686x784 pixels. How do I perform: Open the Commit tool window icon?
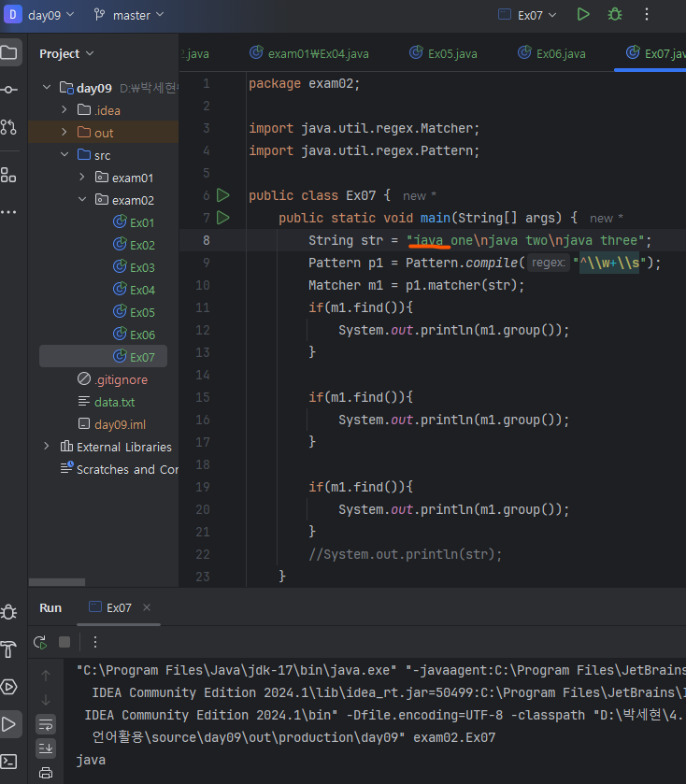pyautogui.click(x=8, y=90)
